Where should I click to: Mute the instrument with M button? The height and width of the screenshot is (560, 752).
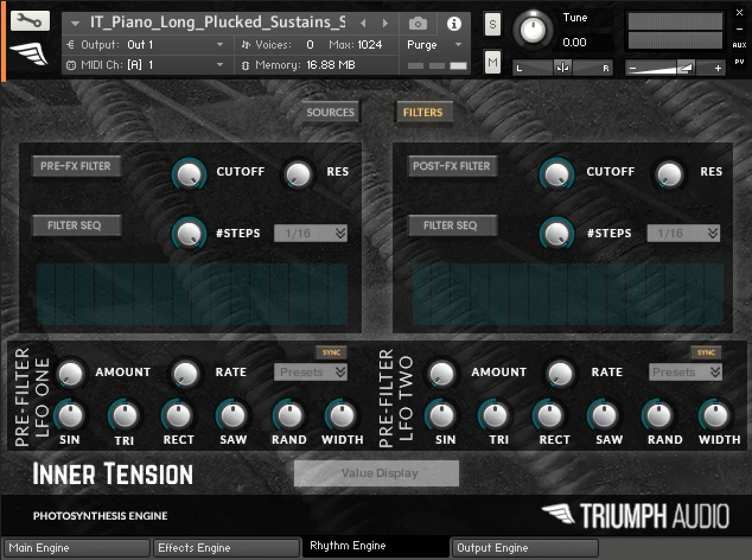tap(493, 62)
